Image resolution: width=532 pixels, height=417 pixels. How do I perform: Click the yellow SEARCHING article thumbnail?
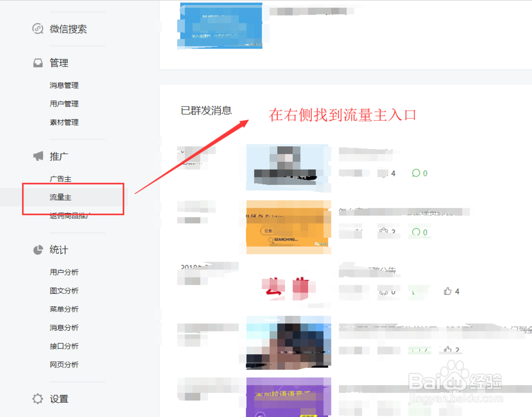click(x=288, y=226)
